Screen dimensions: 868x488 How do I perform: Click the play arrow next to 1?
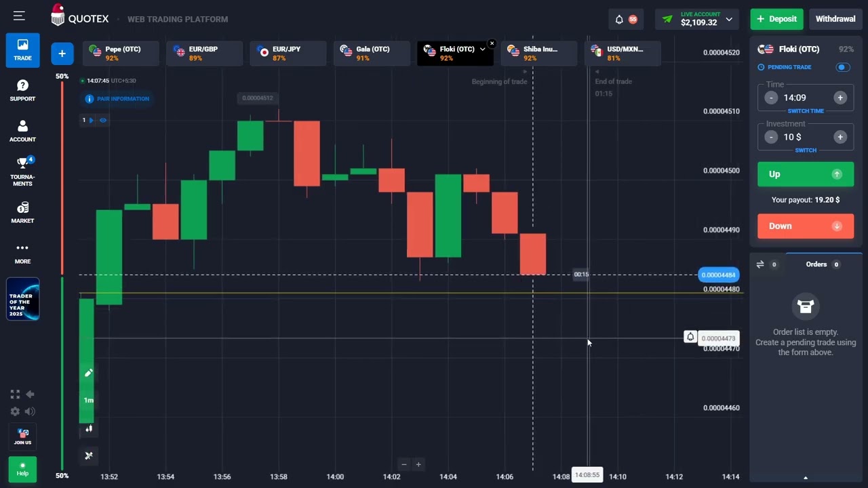tap(92, 120)
